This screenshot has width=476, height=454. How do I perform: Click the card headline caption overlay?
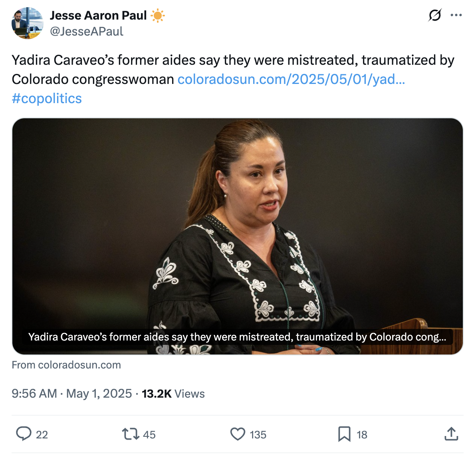237,337
